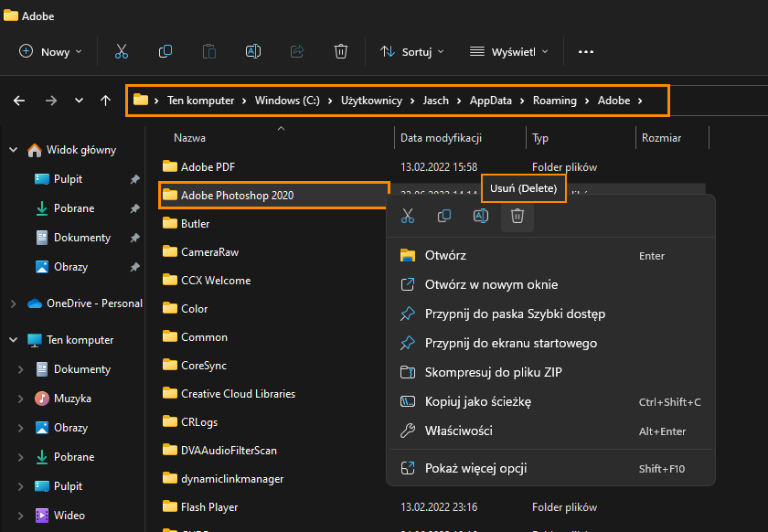Viewport: 768px width, 532px height.
Task: Click Windows (C:) in the address bar
Action: (287, 101)
